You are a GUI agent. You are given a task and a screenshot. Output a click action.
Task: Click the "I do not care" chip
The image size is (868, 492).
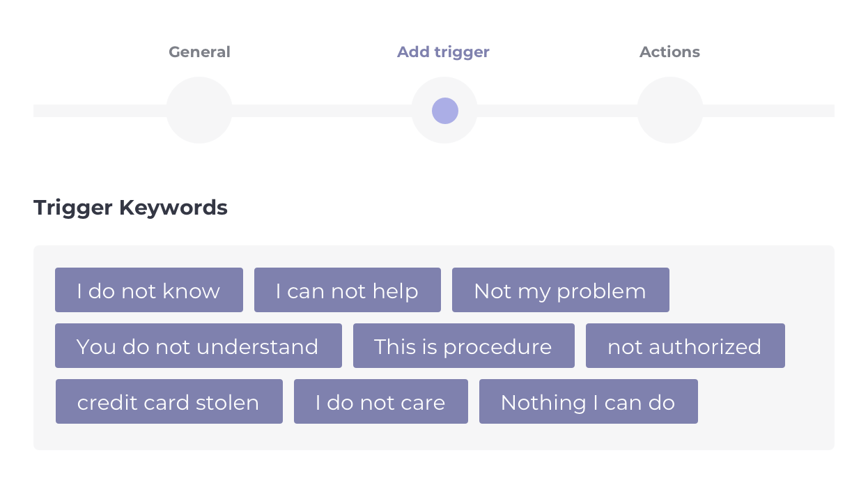[381, 401]
